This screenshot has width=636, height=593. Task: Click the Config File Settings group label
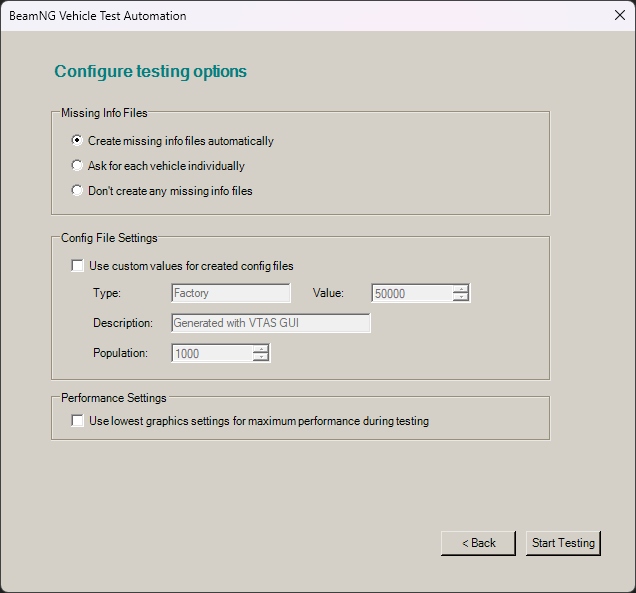point(109,238)
